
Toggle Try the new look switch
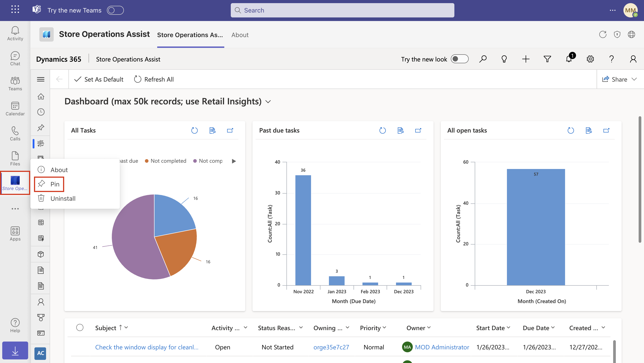[460, 59]
